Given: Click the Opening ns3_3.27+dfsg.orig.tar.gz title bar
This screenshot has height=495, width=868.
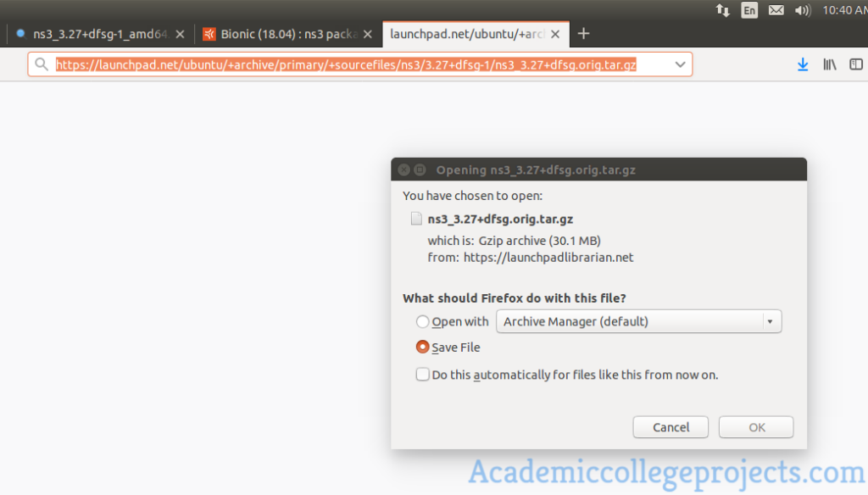Looking at the screenshot, I should (599, 170).
